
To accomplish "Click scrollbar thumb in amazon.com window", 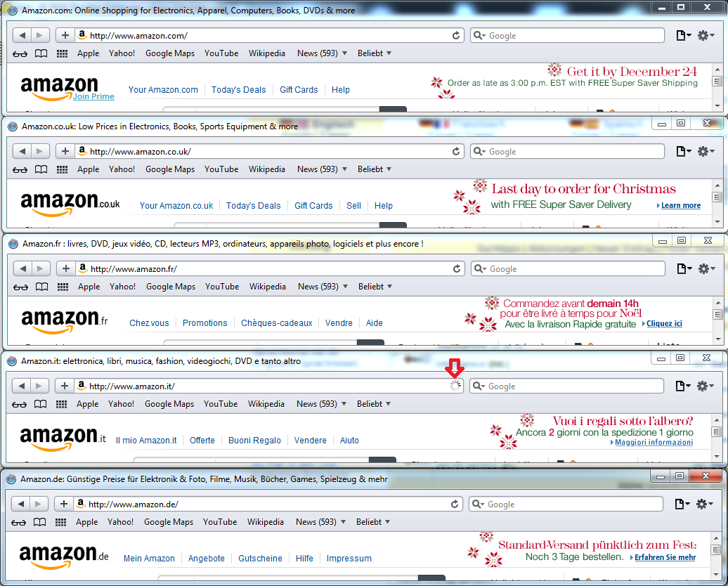I will click(717, 82).
